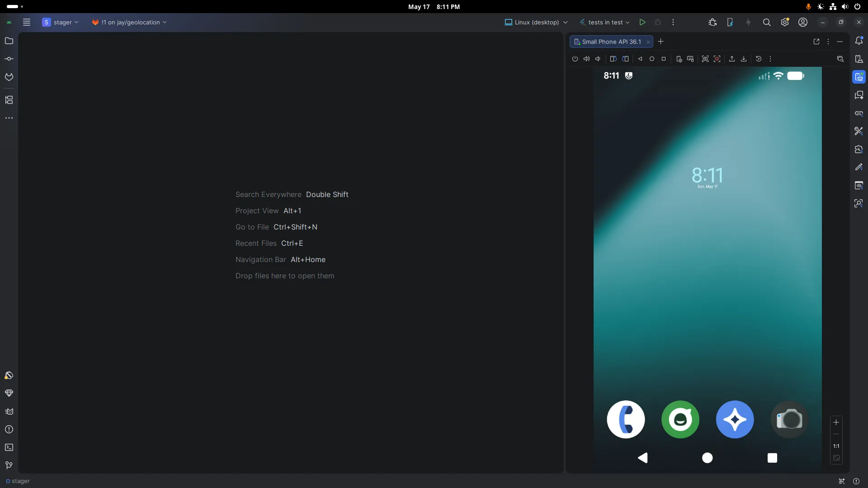
Task: Toggle the main menu hamburger
Action: [27, 22]
